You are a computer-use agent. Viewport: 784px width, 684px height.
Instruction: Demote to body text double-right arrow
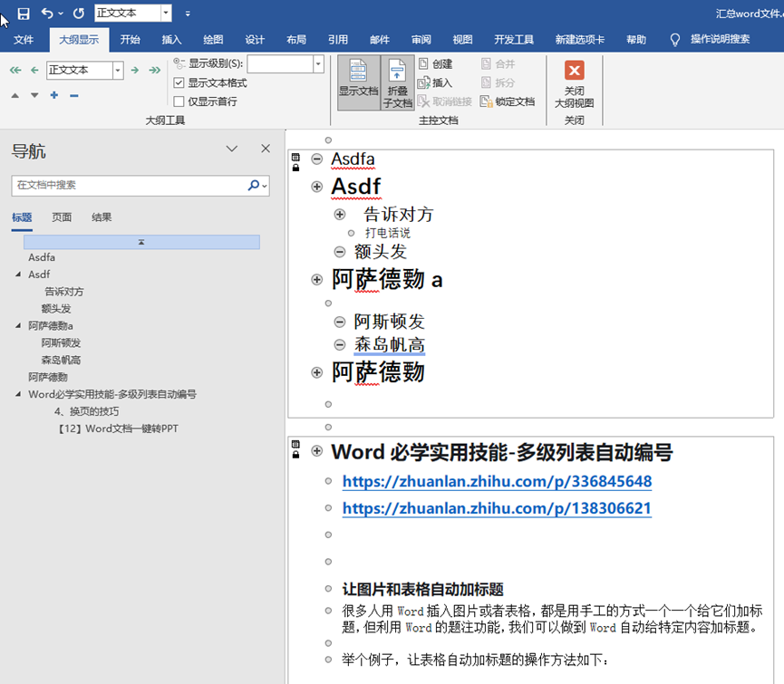(154, 70)
